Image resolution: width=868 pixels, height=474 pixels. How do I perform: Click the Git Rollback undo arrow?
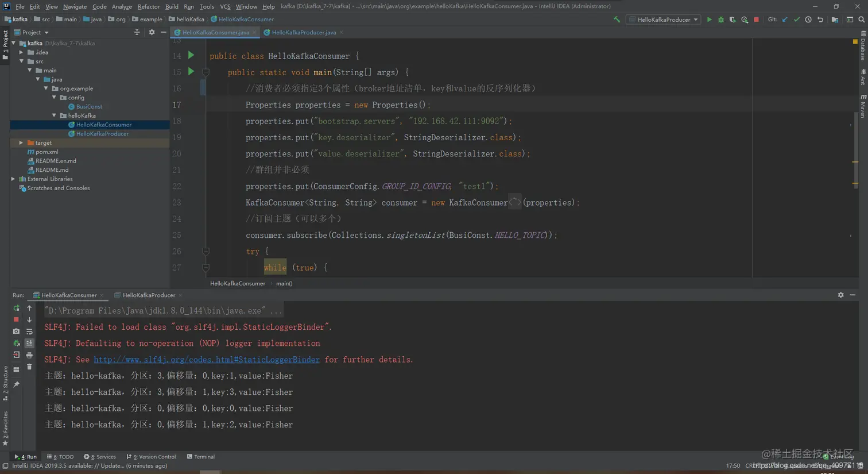[x=820, y=20]
